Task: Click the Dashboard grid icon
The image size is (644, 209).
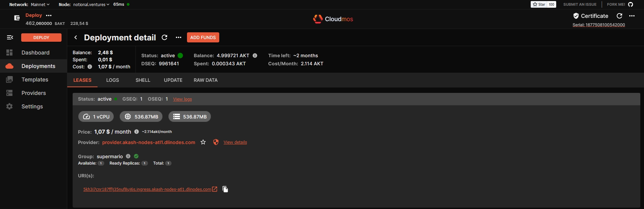Action: [9, 53]
